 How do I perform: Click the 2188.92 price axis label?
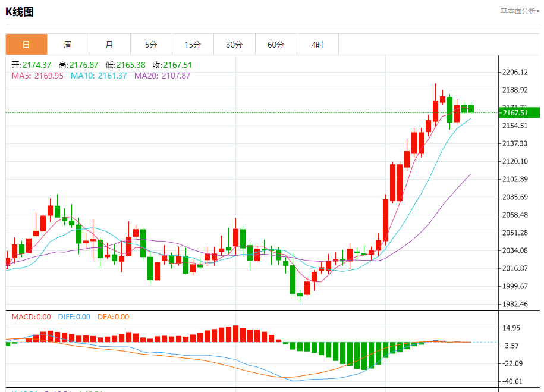(x=515, y=90)
